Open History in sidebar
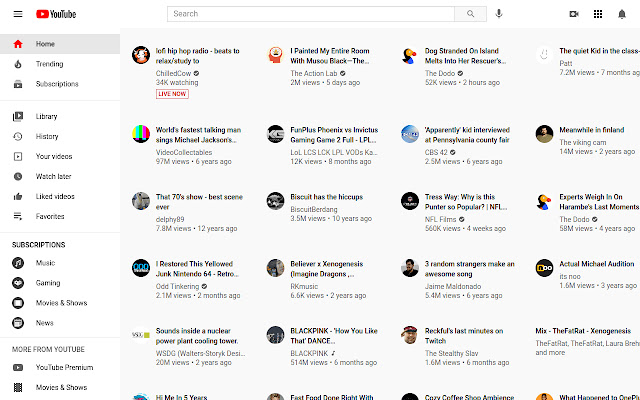This screenshot has height=400, width=640. pyautogui.click(x=60, y=136)
